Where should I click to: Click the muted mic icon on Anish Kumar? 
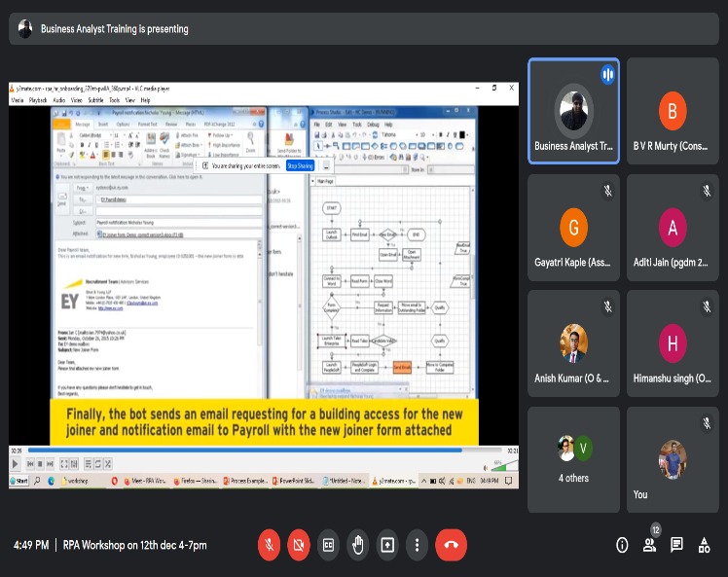point(607,307)
